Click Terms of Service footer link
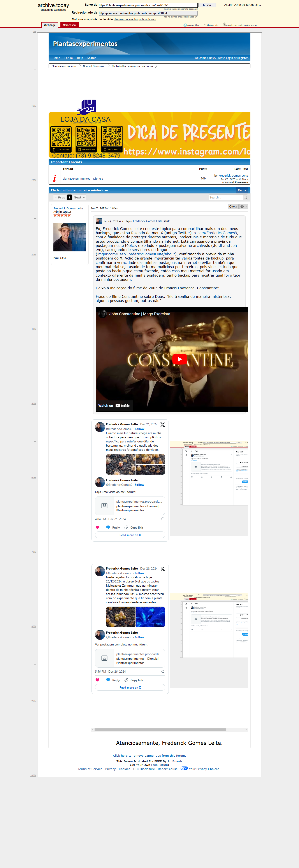Screen dimensions: 299x868 pyautogui.click(x=90, y=769)
